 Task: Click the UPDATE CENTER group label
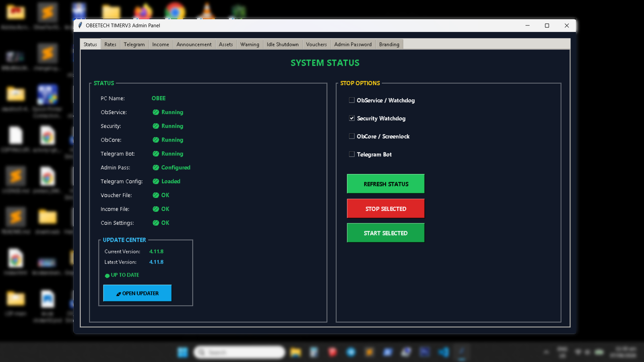click(x=124, y=240)
